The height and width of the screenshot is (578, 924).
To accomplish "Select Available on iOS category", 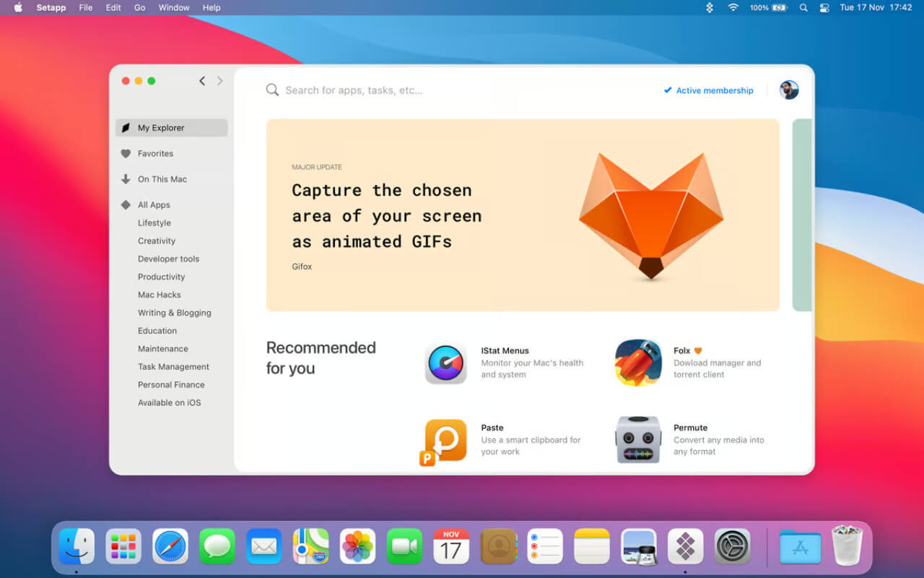I will [x=170, y=403].
